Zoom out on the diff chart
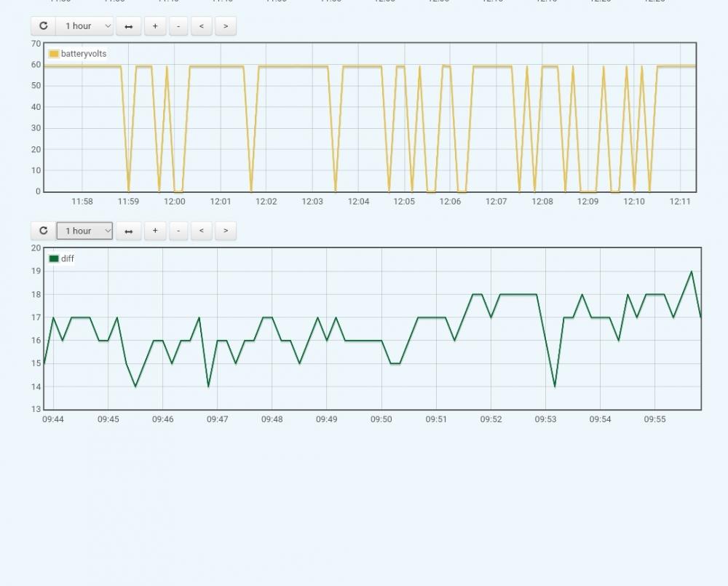 (178, 231)
